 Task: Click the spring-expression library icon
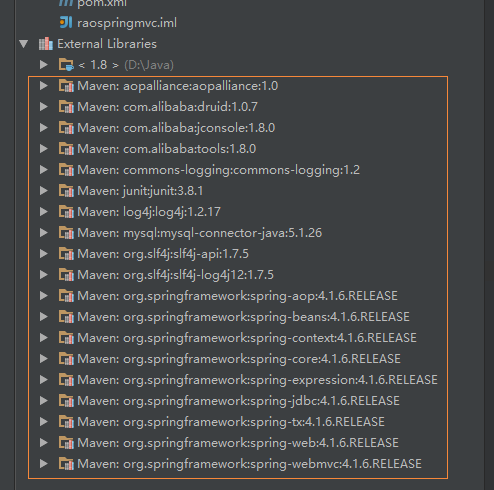[66, 380]
